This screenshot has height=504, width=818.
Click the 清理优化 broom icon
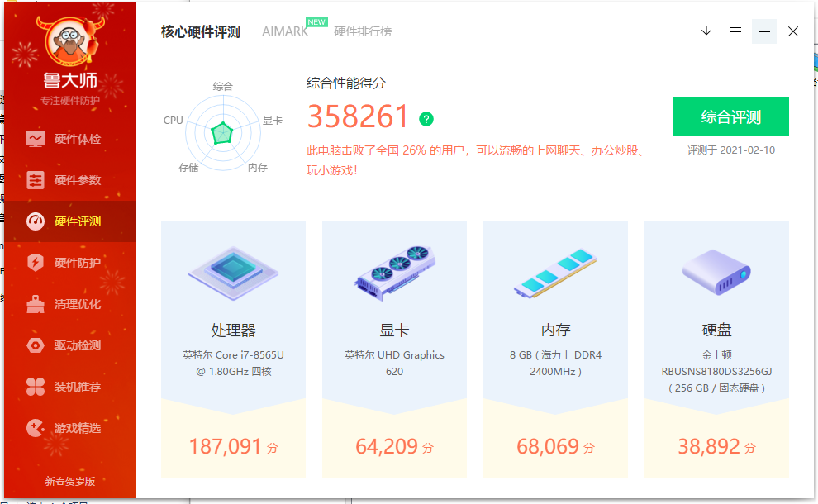(36, 304)
